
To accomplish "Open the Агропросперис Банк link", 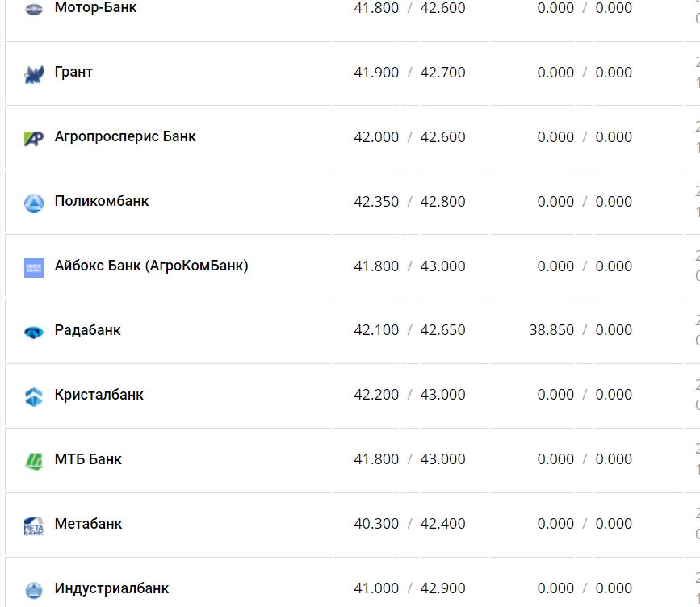I will pos(125,136).
